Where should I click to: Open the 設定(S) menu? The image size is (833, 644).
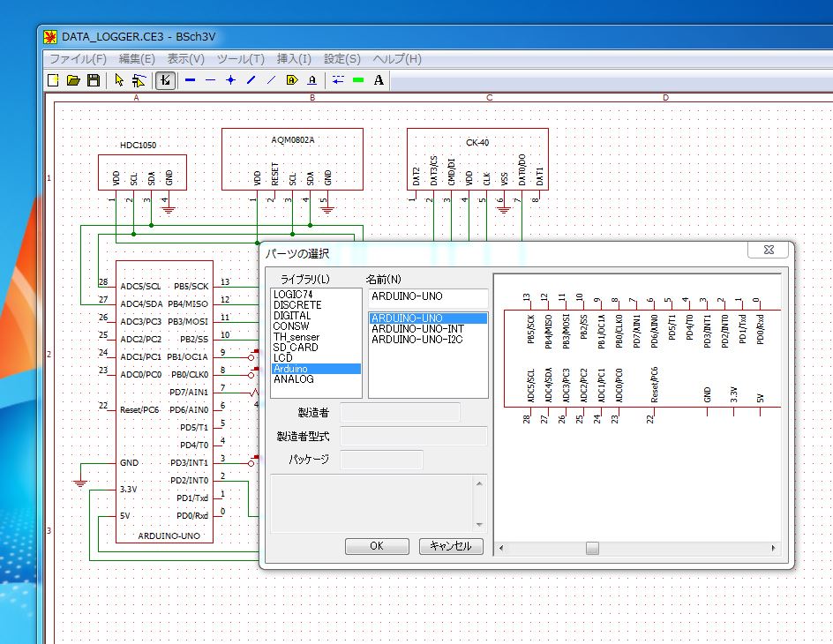(342, 59)
